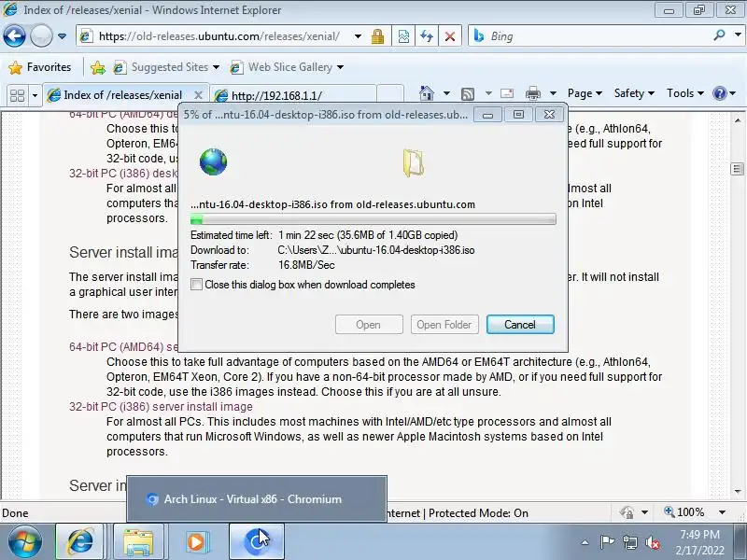The height and width of the screenshot is (560, 747).
Task: Open Suggested Sites on Favorites bar
Action: pyautogui.click(x=166, y=67)
